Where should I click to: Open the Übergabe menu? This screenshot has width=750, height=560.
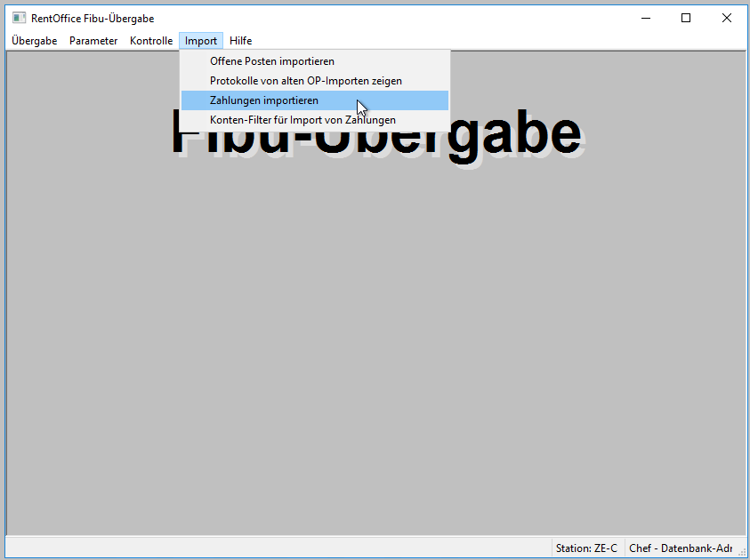pyautogui.click(x=35, y=41)
